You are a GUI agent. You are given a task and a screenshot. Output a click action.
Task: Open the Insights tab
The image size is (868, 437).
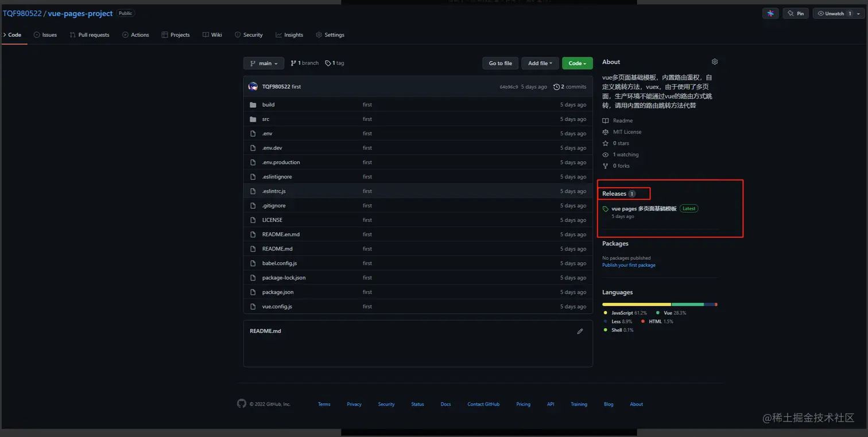pos(289,35)
